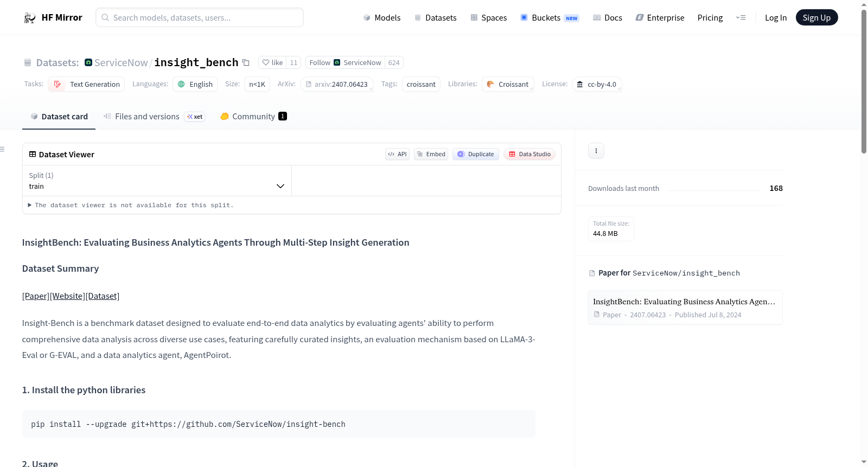The width and height of the screenshot is (868, 467).
Task: Click the Datasets: breadcrumb link
Action: [58, 62]
